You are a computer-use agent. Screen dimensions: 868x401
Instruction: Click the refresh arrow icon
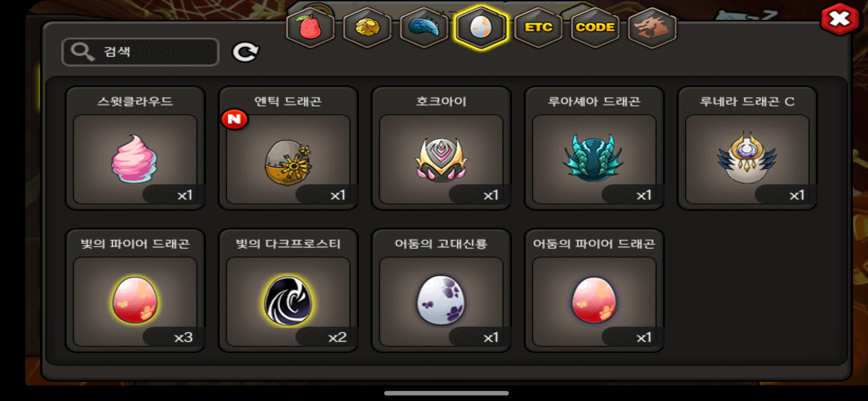click(246, 52)
